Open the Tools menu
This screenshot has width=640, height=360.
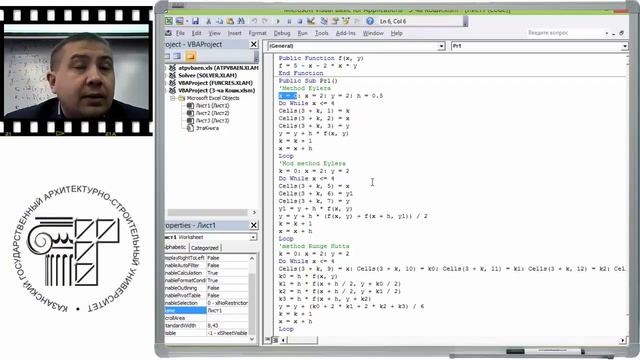(x=322, y=33)
